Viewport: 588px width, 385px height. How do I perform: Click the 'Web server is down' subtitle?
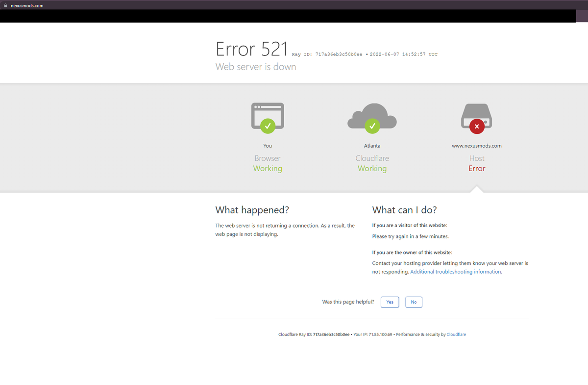point(256,67)
